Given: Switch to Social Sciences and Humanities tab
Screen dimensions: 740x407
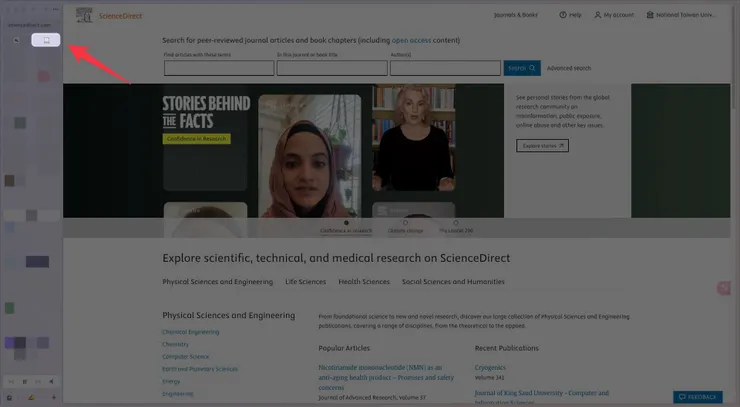Looking at the screenshot, I should pos(453,282).
